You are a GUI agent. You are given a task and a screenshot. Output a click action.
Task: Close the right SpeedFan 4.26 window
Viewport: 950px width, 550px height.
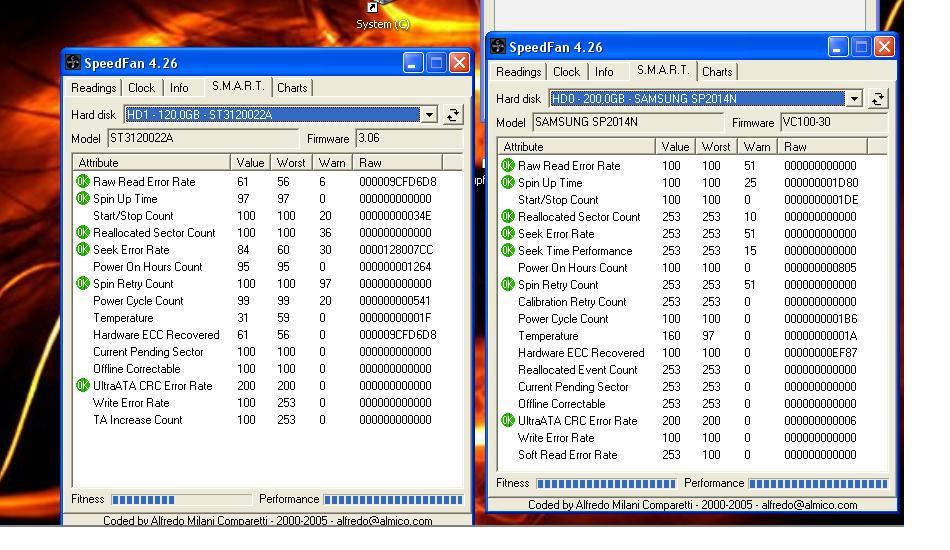[x=884, y=47]
